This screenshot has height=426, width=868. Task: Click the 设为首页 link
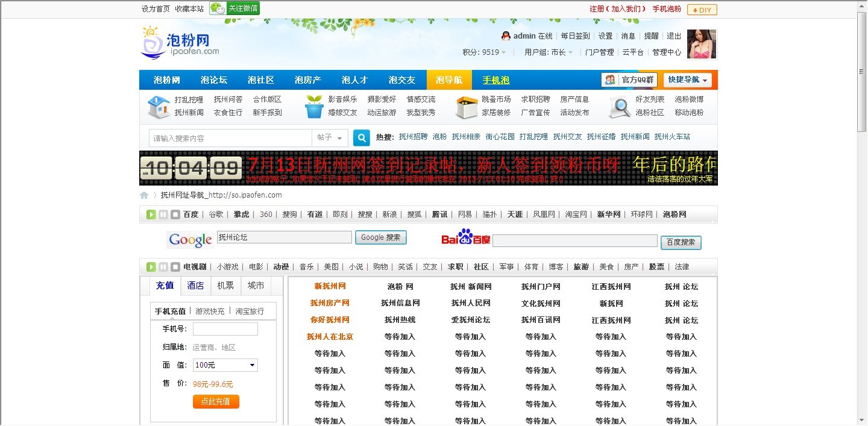coord(156,9)
